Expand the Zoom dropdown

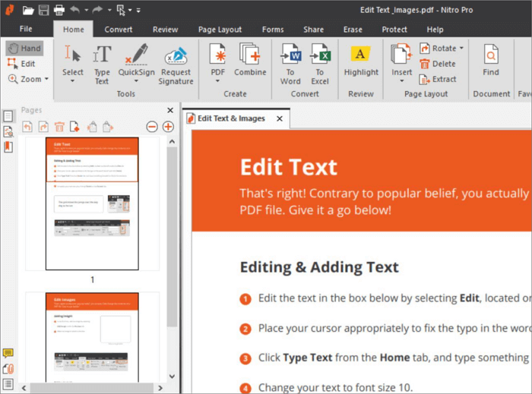pos(46,79)
